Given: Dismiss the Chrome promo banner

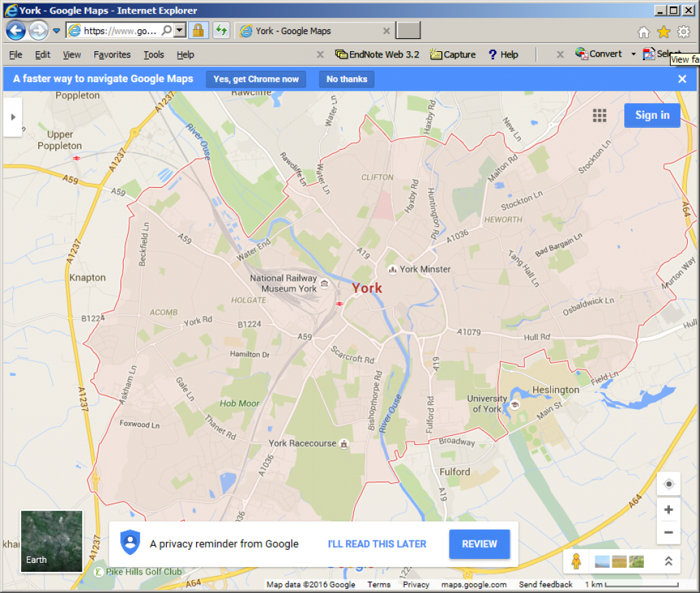Looking at the screenshot, I should click(682, 79).
